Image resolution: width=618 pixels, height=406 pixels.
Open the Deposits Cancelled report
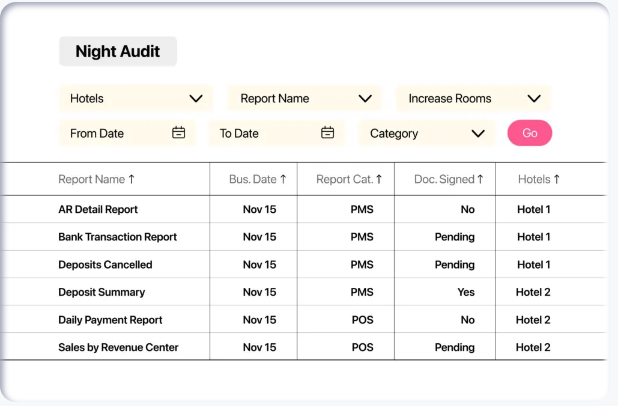[x=105, y=265]
